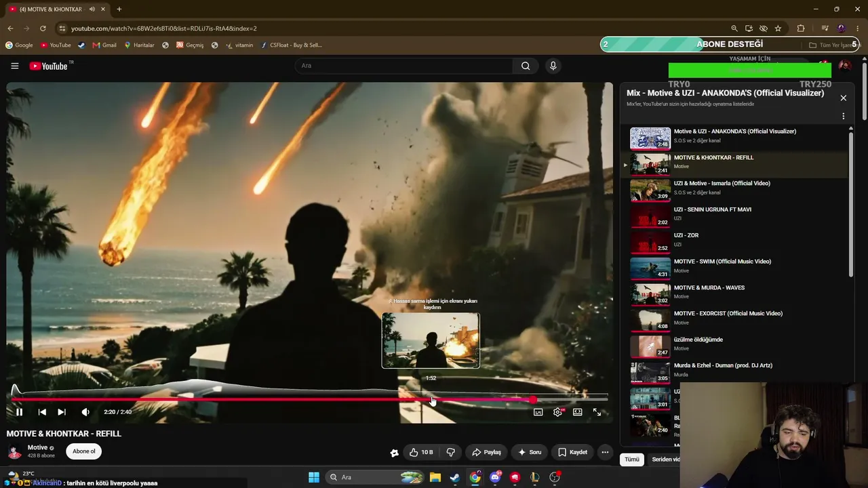Open the Geçmiş bookmark

pyautogui.click(x=190, y=45)
